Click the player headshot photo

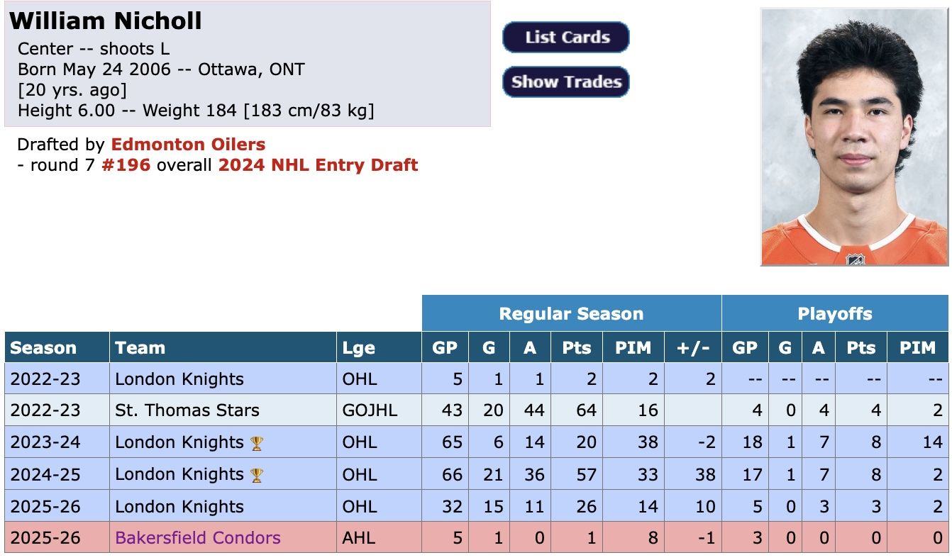[x=854, y=138]
